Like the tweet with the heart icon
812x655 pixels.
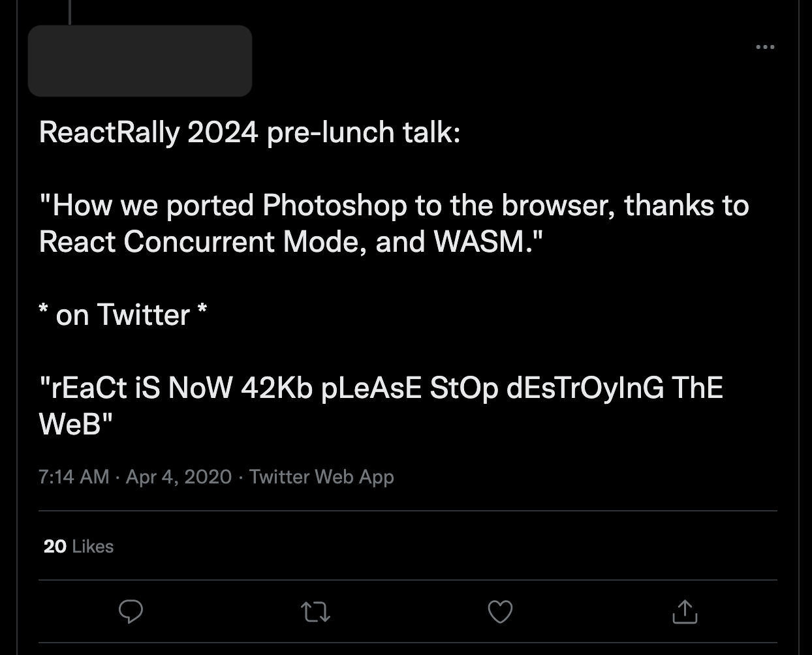click(500, 611)
